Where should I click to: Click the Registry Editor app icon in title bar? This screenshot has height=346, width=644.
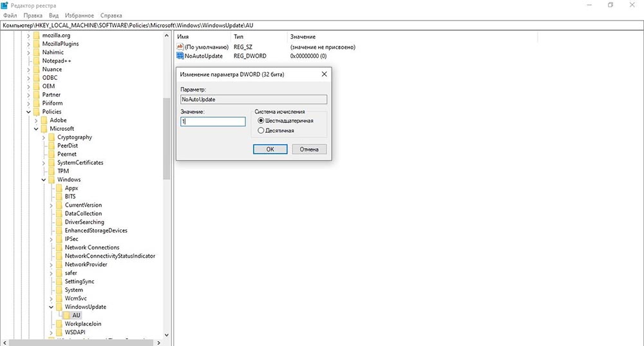pos(5,5)
